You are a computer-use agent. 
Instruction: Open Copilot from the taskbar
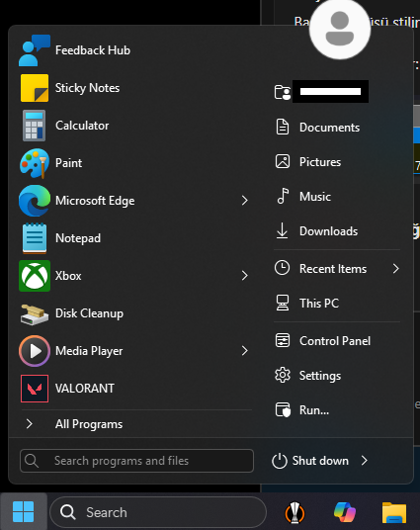(x=345, y=512)
